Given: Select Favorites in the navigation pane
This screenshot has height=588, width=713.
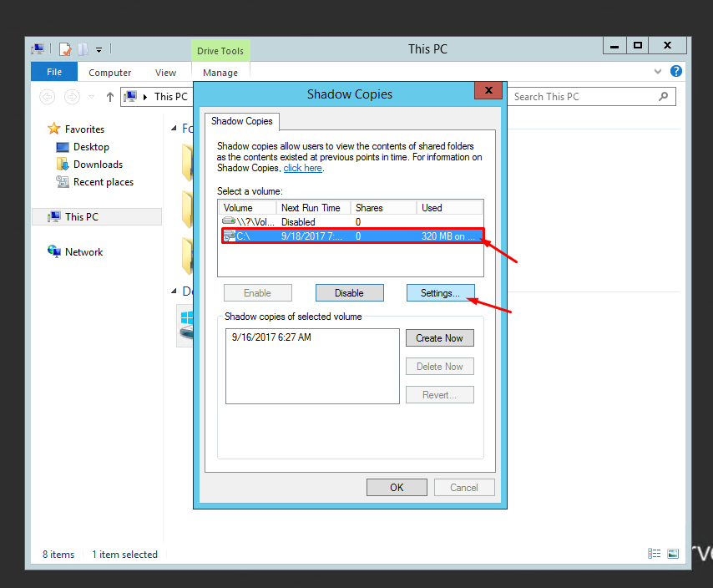Looking at the screenshot, I should click(x=84, y=129).
